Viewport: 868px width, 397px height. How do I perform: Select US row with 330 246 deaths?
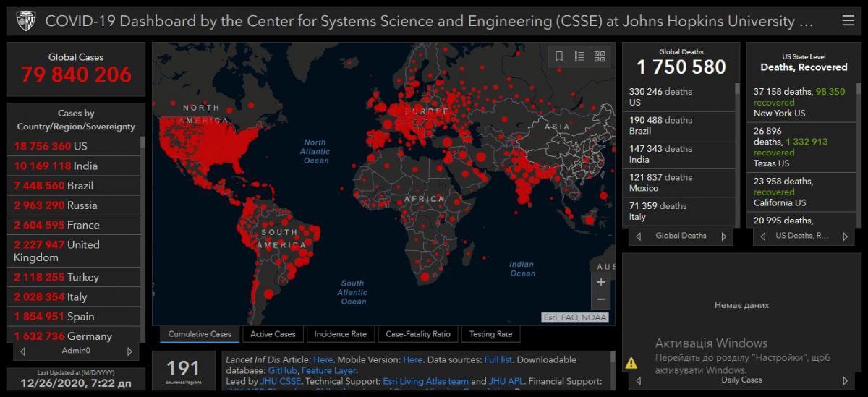(x=678, y=97)
